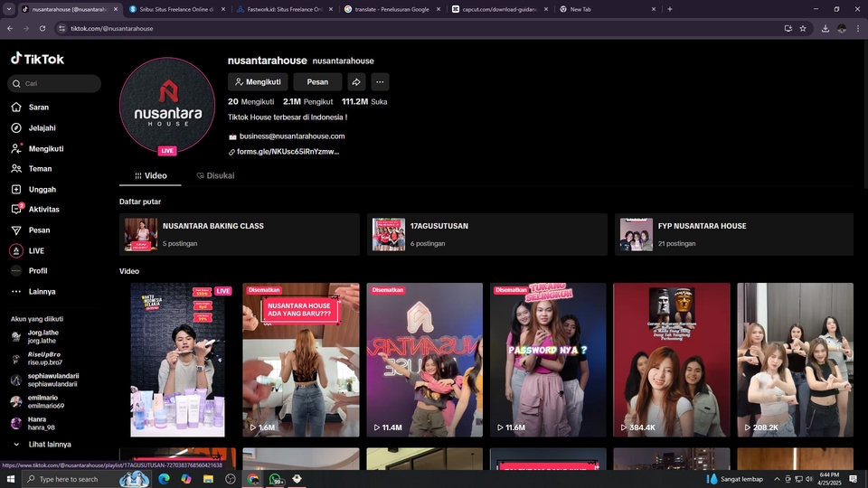Reload the page with refresh icon

(42, 28)
